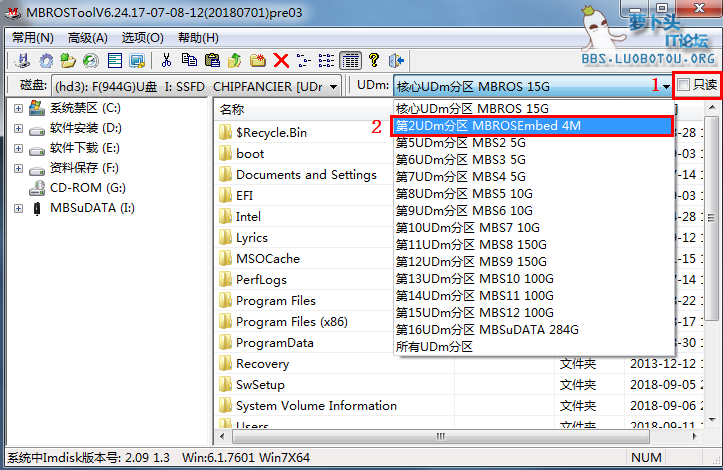Viewport: 723px width, 470px height.
Task: Click the monitor toolbar icon
Action: tap(137, 60)
